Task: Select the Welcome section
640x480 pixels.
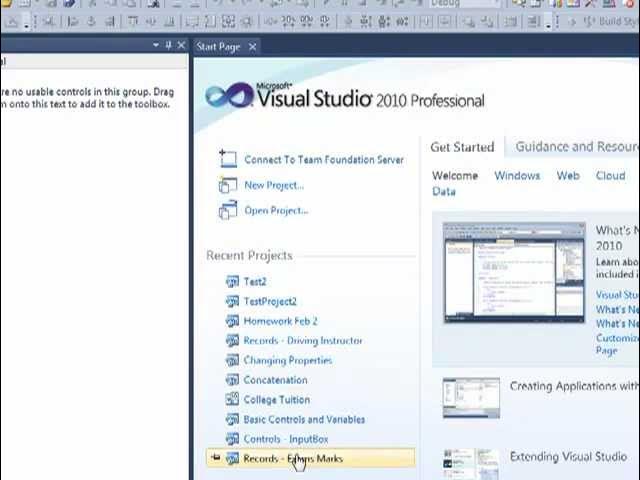Action: pos(455,176)
